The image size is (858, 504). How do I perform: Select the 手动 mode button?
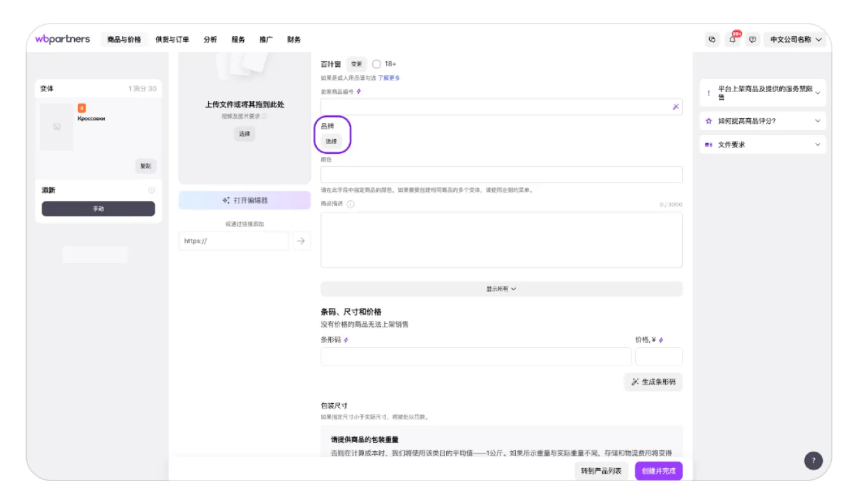click(x=98, y=208)
